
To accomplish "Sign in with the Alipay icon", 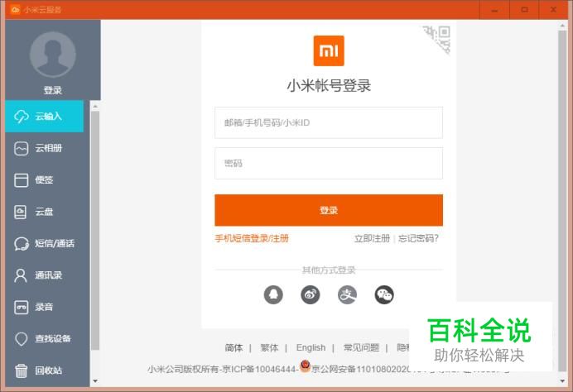I will [x=347, y=294].
